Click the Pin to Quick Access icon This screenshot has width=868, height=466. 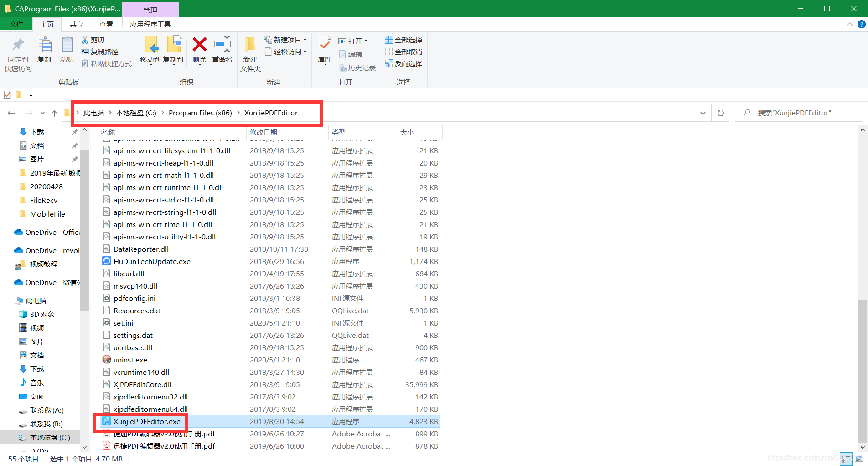point(18,45)
